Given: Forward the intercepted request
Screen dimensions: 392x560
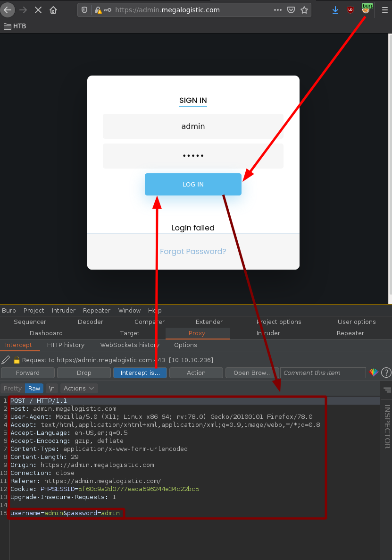Looking at the screenshot, I should click(28, 373).
